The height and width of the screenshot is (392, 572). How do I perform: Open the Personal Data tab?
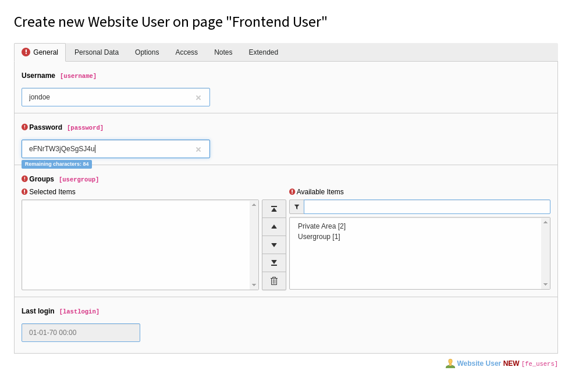coord(97,52)
